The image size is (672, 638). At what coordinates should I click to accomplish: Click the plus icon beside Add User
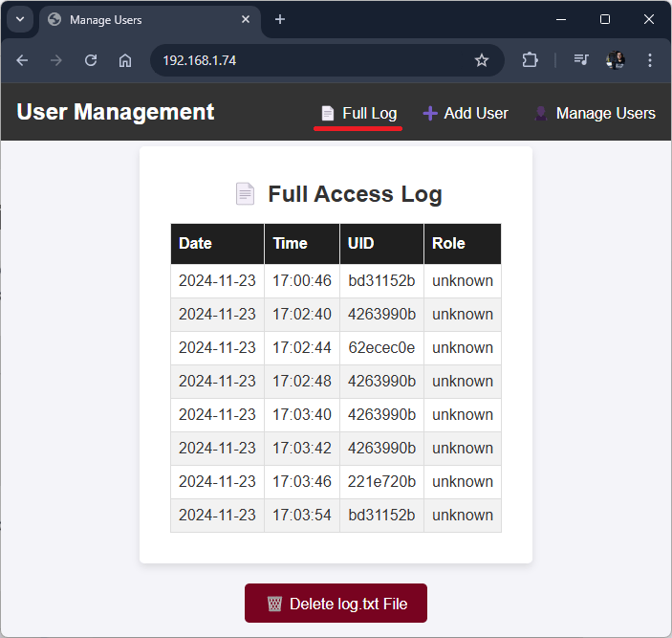(x=430, y=114)
